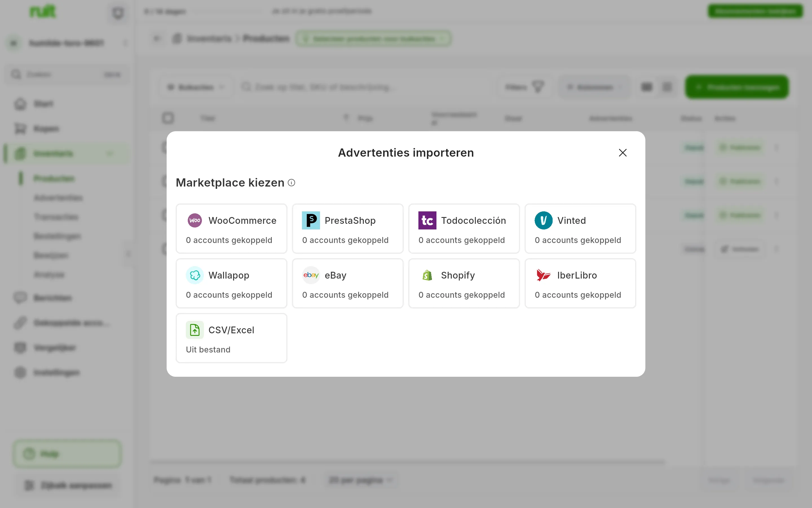Open the linked accounts link icon in sidebar
Screen dimensions: 812x508
point(20,323)
